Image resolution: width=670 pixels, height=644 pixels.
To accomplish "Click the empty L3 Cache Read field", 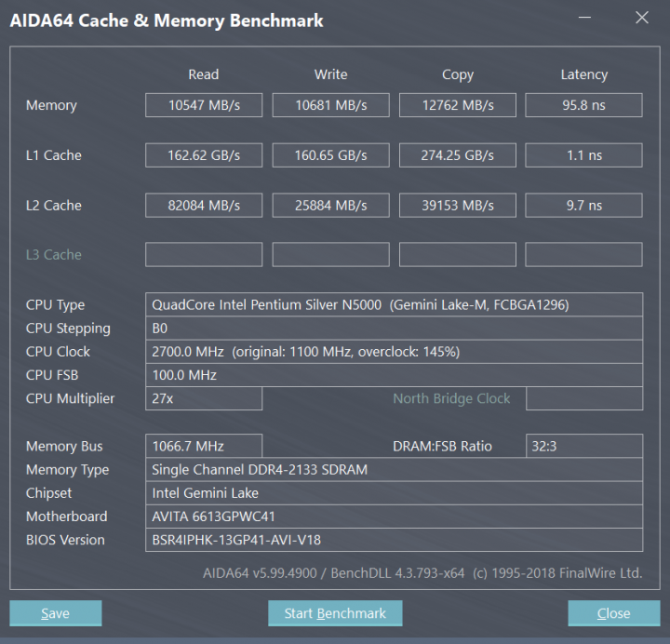I will click(204, 255).
